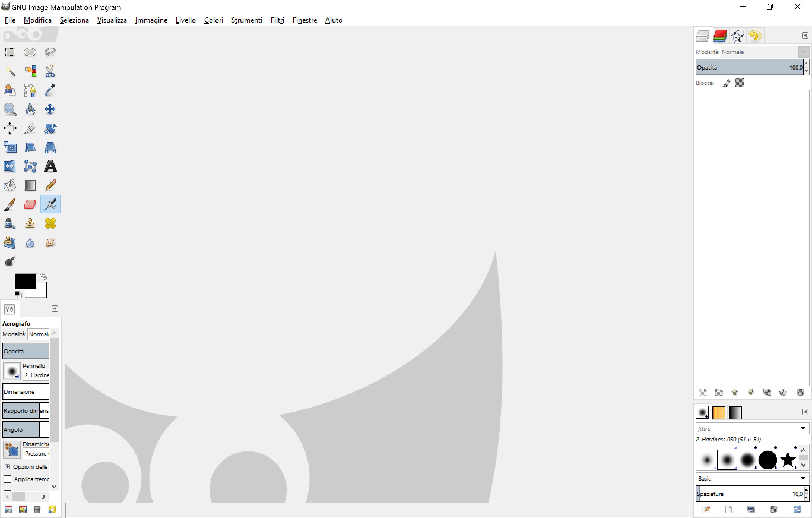This screenshot has width=812, height=518.
Task: Select the Measure compass tool
Action: 30,109
